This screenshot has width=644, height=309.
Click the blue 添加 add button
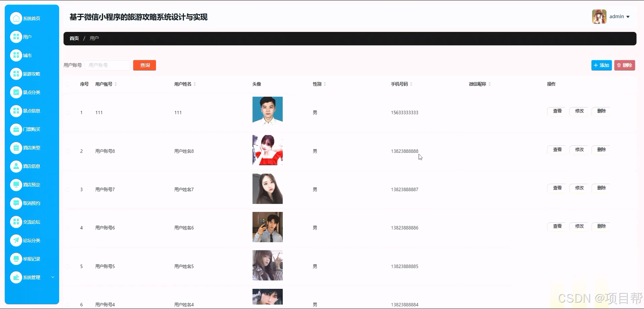coord(601,65)
